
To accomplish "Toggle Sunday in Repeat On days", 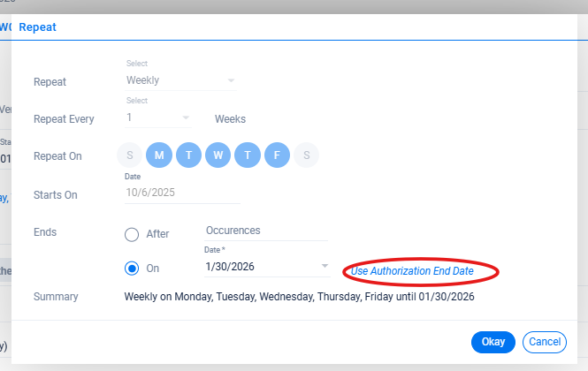I will click(x=130, y=156).
